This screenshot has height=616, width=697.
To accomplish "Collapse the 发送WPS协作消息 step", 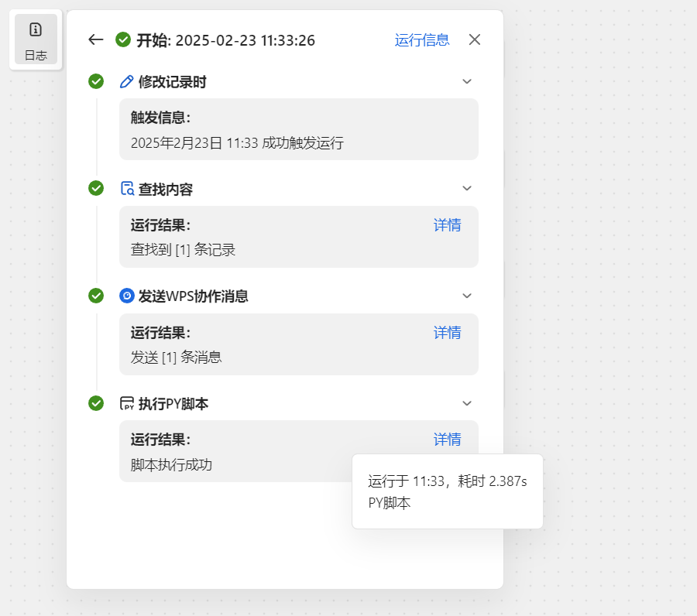I will pos(467,296).
